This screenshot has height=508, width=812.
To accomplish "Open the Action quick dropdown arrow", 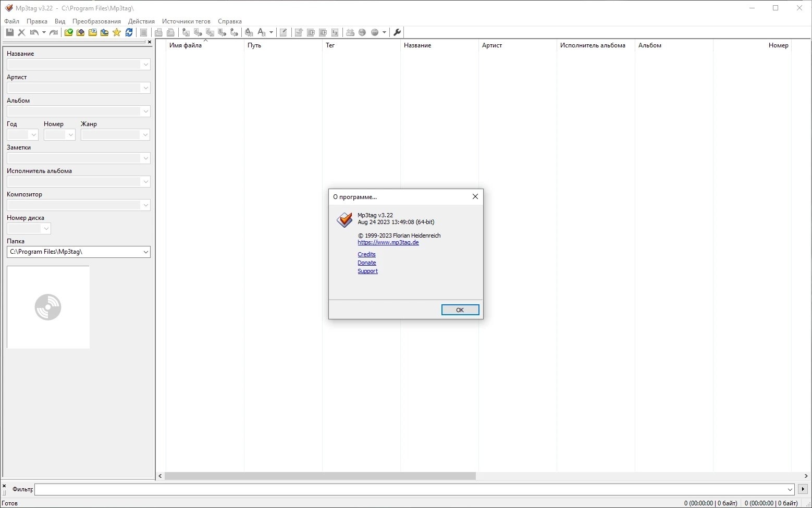I will pyautogui.click(x=271, y=32).
